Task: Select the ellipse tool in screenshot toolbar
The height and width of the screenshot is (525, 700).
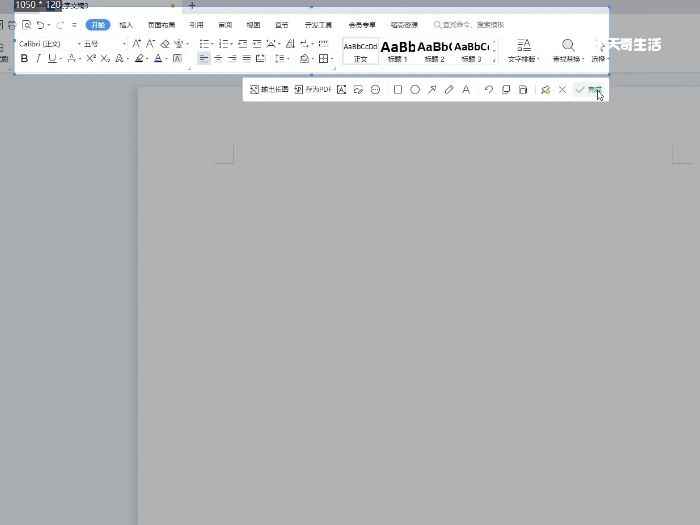Action: click(x=415, y=90)
